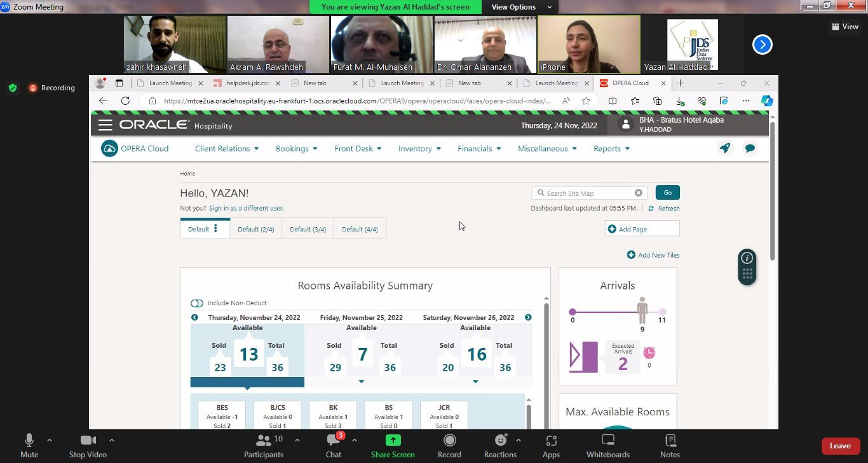Click the browser page vertical scrollbar
The width and height of the screenshot is (868, 463).
click(x=773, y=191)
